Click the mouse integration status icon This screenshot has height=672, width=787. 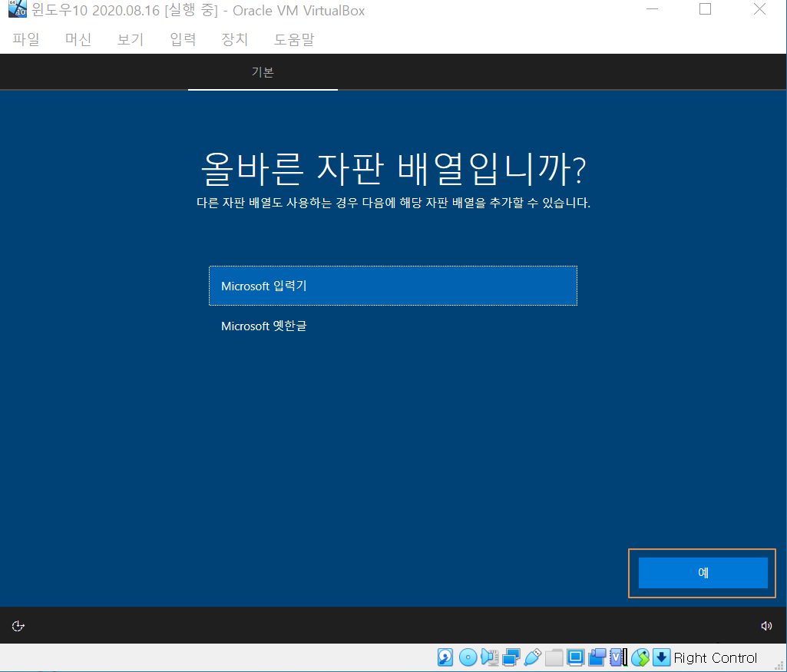(640, 657)
